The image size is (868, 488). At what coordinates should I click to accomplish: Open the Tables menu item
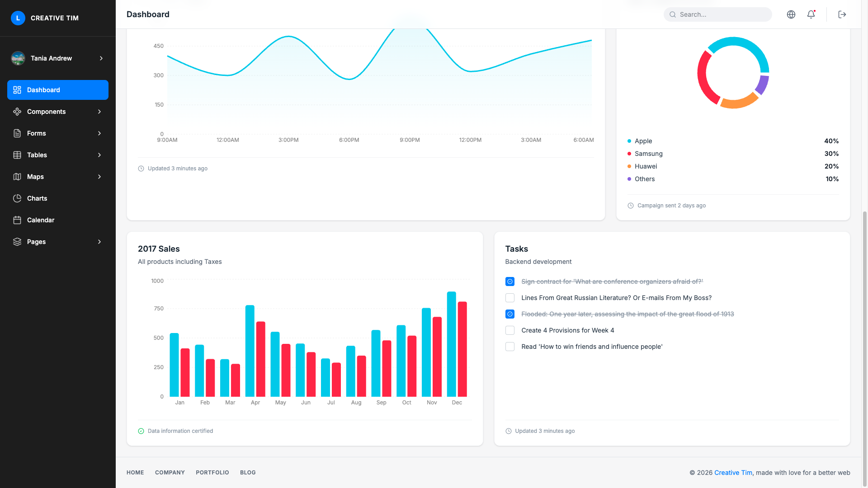37,155
